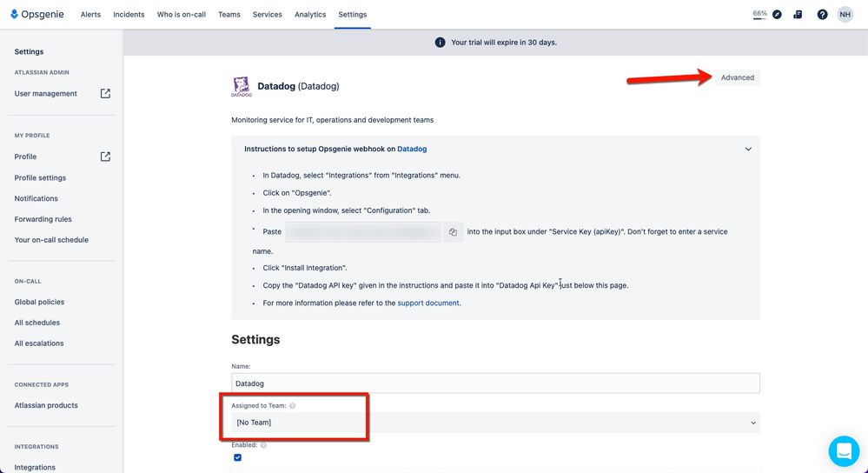Viewport: 868px width, 473px height.
Task: Click the sidebar Settings heading
Action: (x=29, y=51)
